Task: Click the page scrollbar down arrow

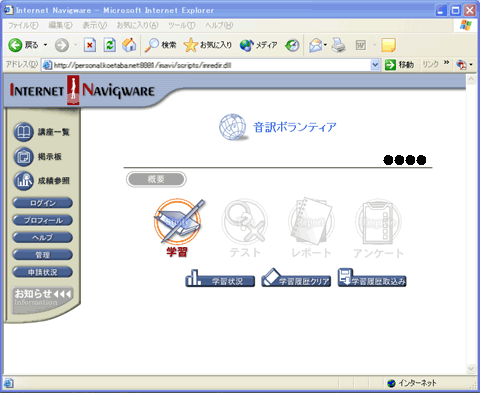Action: (x=471, y=369)
